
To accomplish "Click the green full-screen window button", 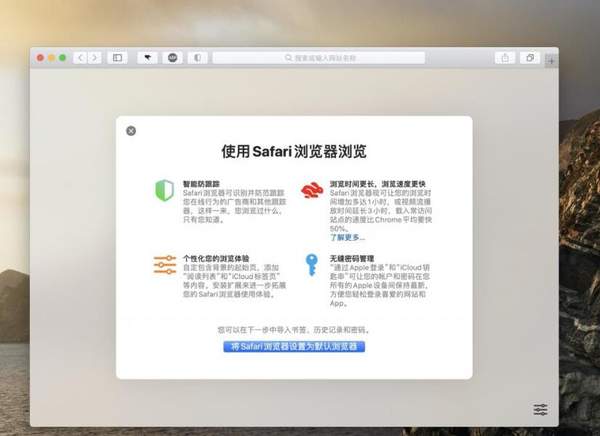I will (x=62, y=58).
